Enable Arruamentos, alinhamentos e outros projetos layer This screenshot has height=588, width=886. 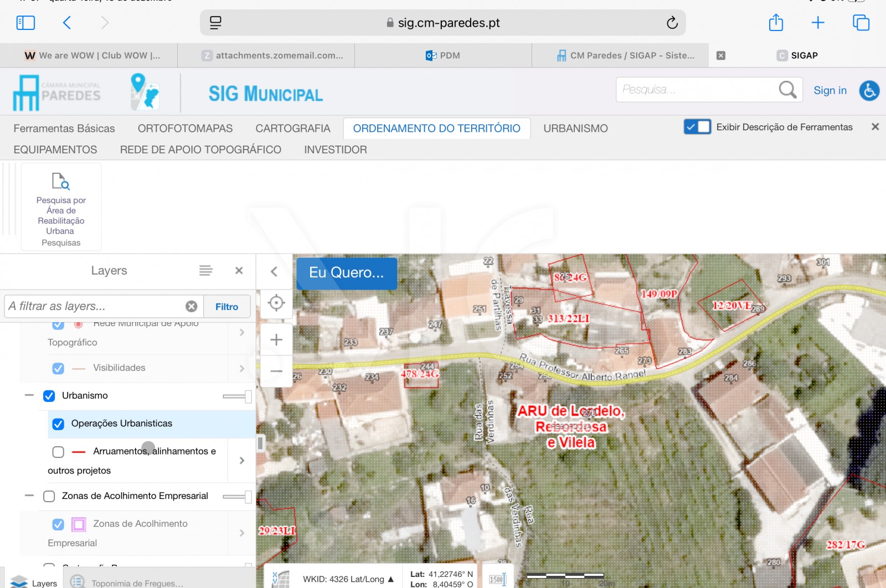coord(58,452)
